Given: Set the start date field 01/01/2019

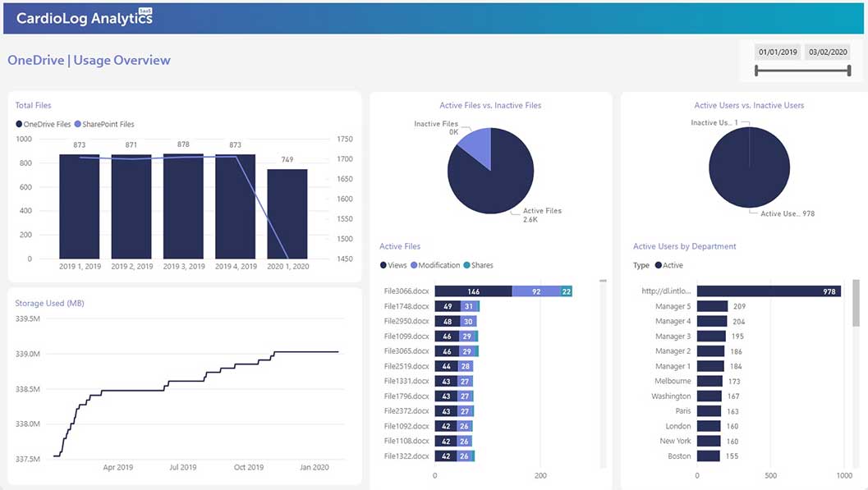Looking at the screenshot, I should click(778, 52).
